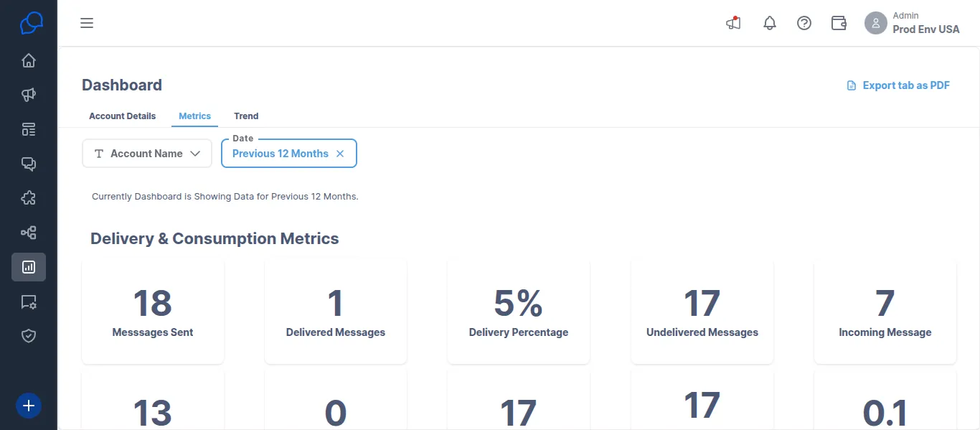980x430 pixels.
Task: Click the Dashboard page title
Action: click(122, 85)
